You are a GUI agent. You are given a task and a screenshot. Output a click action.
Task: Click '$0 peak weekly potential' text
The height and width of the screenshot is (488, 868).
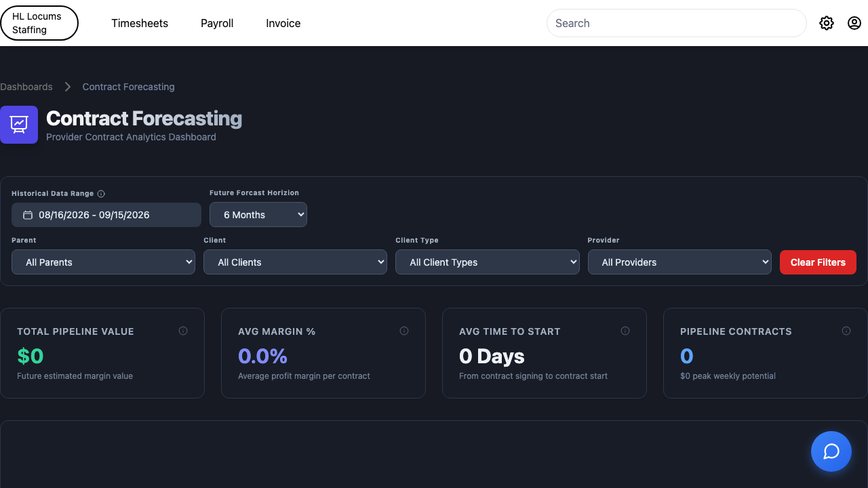pyautogui.click(x=728, y=375)
